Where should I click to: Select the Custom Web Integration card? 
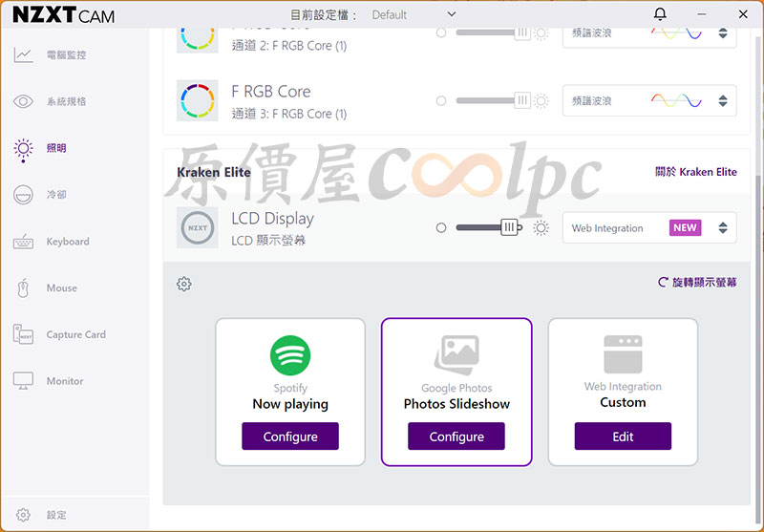coord(623,393)
